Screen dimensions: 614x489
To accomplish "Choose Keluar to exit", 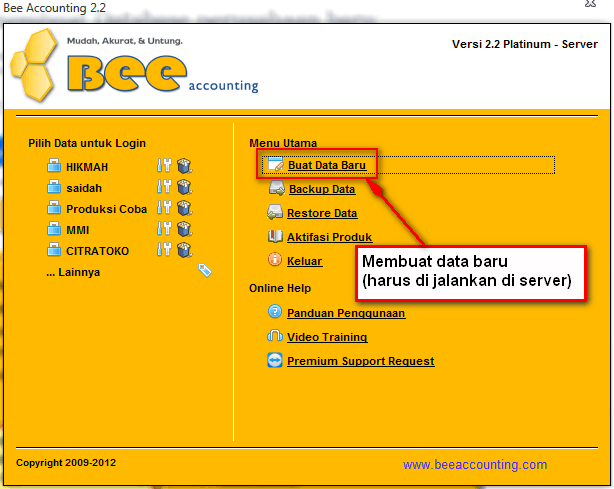I will tap(305, 261).
